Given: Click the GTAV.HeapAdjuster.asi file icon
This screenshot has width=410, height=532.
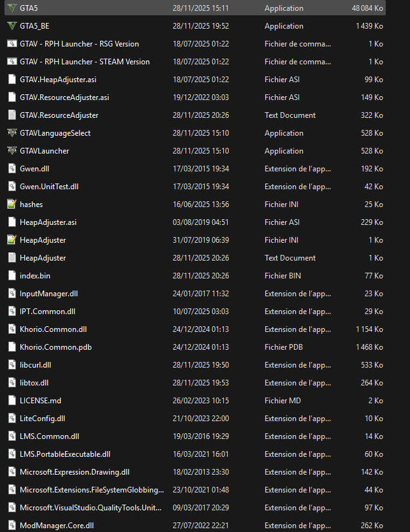Looking at the screenshot, I should point(12,80).
